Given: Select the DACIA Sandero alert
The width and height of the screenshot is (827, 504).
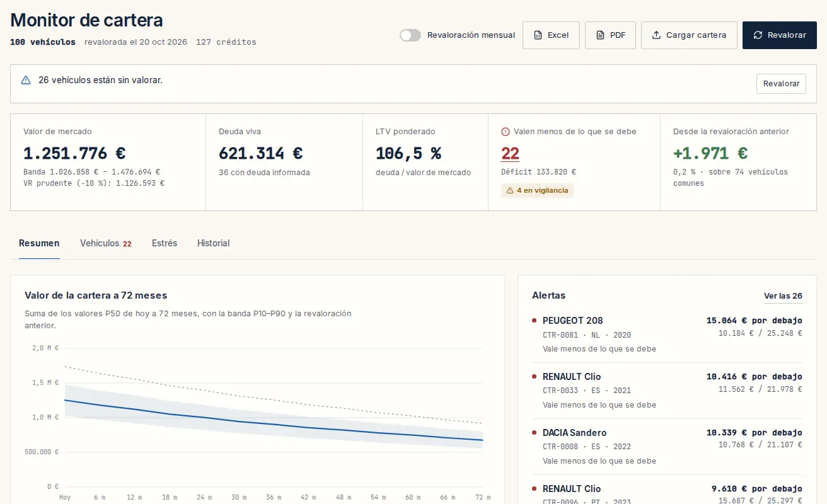Looking at the screenshot, I should tap(667, 447).
